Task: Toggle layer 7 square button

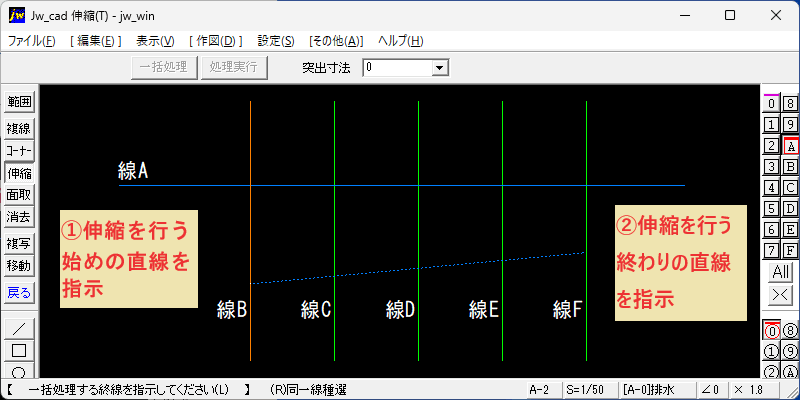Action: [x=771, y=251]
